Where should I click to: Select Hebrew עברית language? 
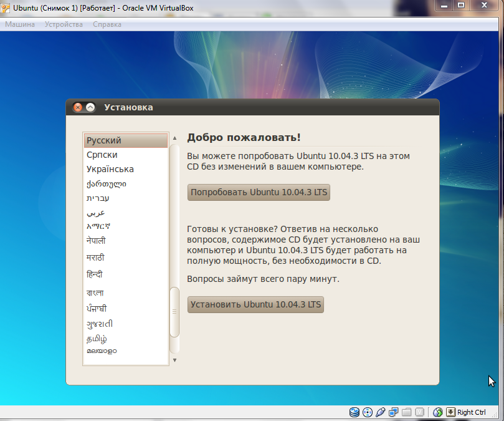coord(126,198)
